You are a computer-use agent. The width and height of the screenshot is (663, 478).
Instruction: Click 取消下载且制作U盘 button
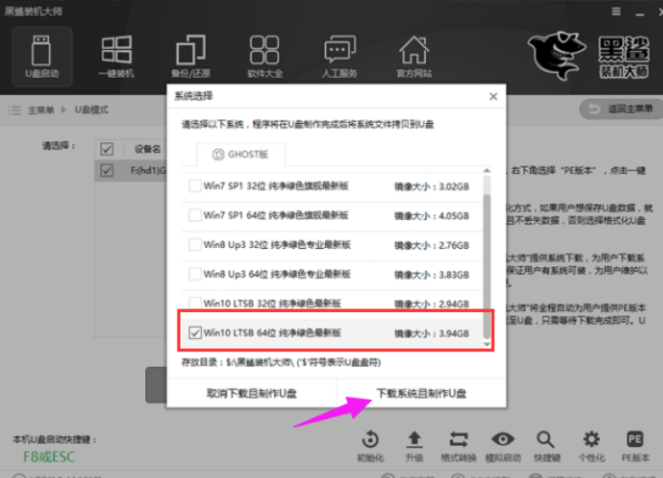pyautogui.click(x=251, y=394)
